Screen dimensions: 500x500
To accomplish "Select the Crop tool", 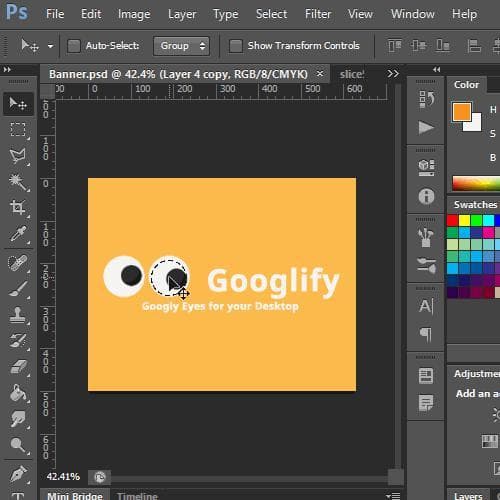I will point(18,207).
